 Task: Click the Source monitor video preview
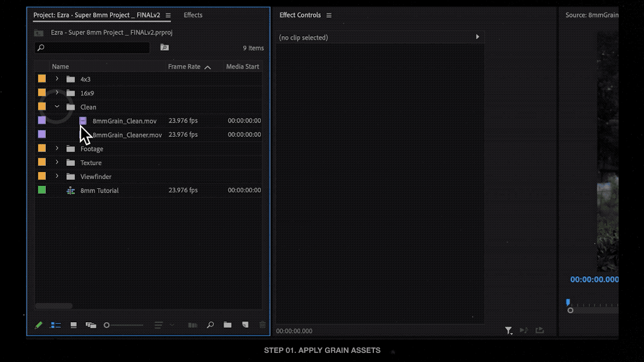pyautogui.click(x=607, y=151)
